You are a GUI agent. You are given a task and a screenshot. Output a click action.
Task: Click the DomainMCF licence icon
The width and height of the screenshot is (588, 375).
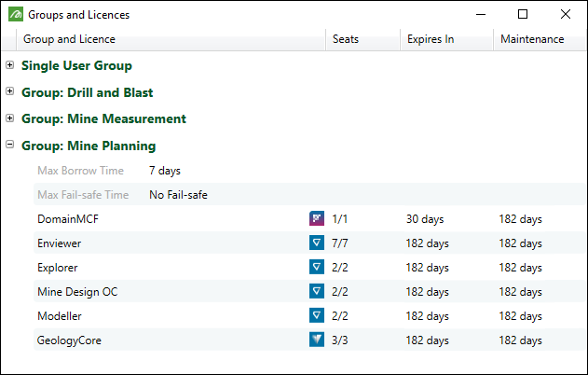click(x=316, y=219)
